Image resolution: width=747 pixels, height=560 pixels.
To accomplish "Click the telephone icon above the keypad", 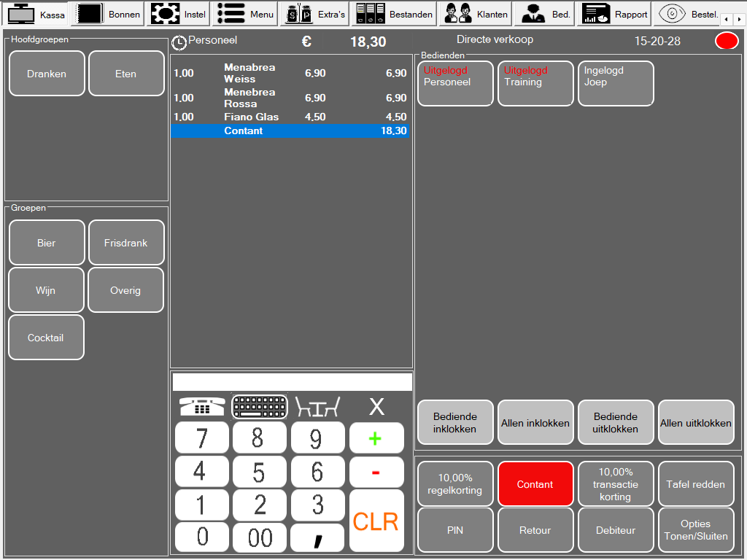I will point(202,407).
